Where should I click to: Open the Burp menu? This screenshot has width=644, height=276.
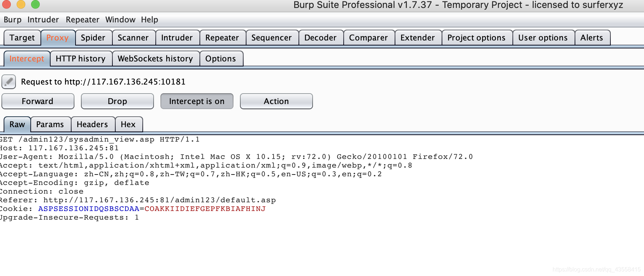tap(13, 20)
